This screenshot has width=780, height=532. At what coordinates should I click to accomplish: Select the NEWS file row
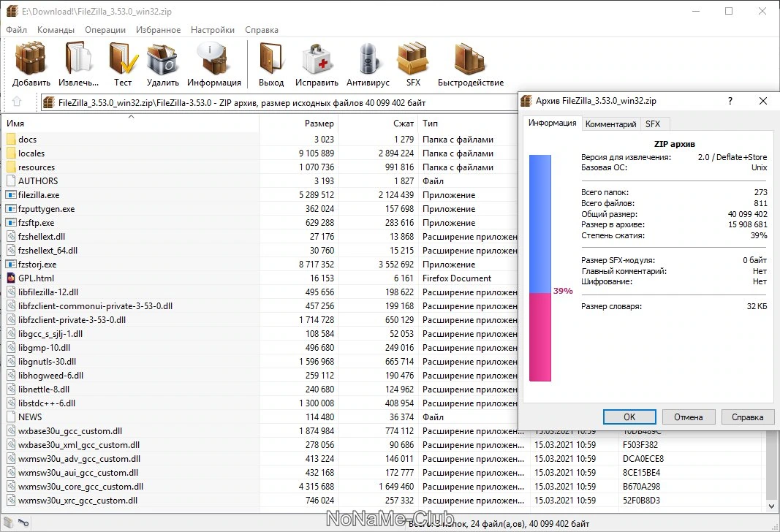click(260, 417)
